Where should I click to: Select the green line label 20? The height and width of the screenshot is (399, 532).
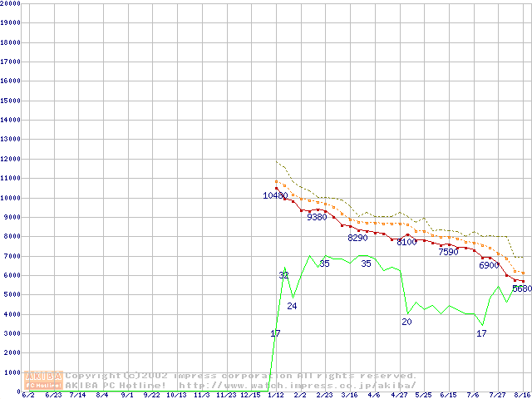pyautogui.click(x=406, y=322)
